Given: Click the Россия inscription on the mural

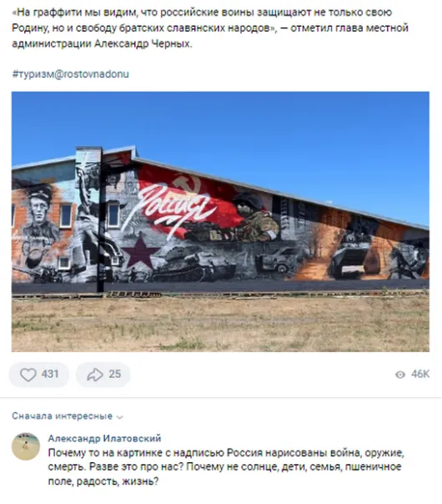Looking at the screenshot, I should click(175, 209).
